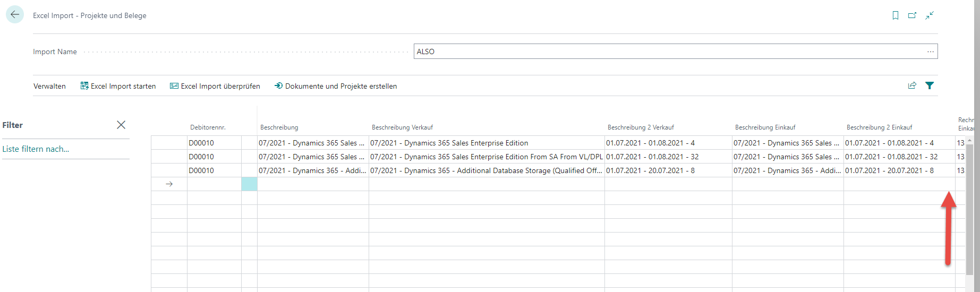Viewport: 980px width, 292px height.
Task: Click Verkauf cell '01.07.2021 - 01.08.2021 - 4'
Action: point(668,143)
